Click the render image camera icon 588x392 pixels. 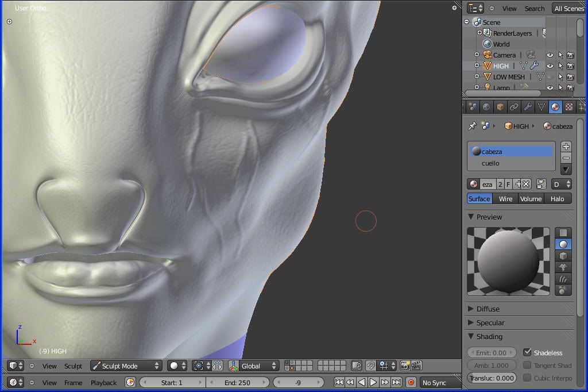[405, 366]
